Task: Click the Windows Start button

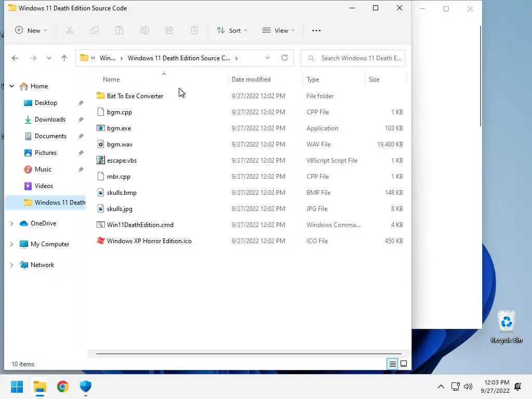Action: tap(17, 387)
